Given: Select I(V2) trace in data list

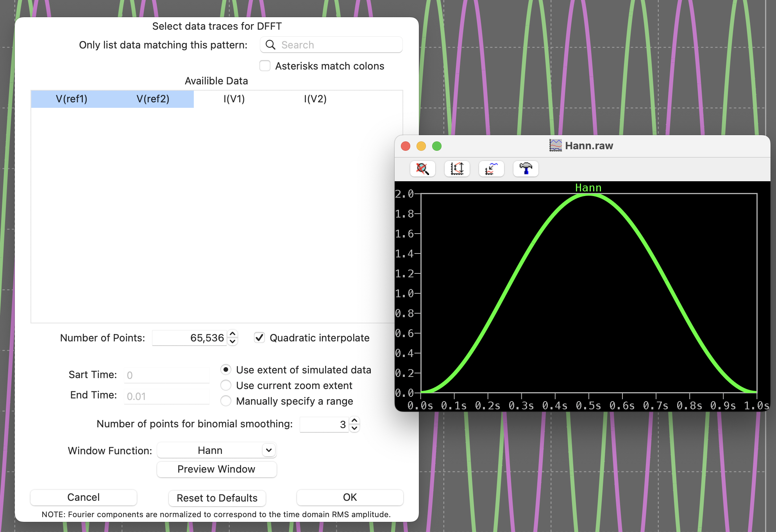Looking at the screenshot, I should pos(315,99).
